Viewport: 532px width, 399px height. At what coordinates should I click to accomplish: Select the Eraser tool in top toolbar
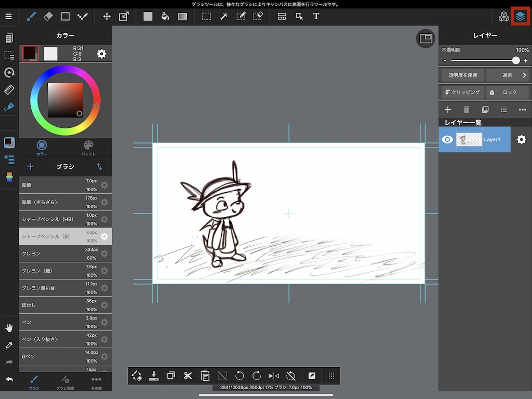[x=48, y=16]
